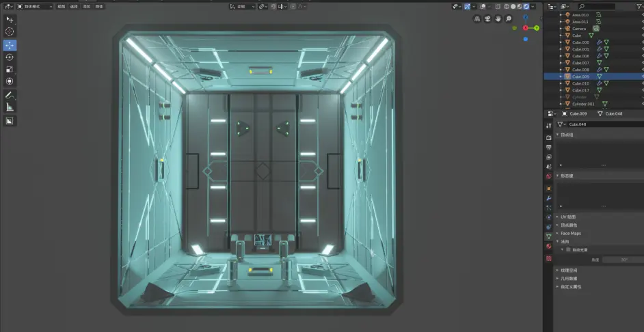This screenshot has height=332, width=644.
Task: Select the Transform tool
Action: pyautogui.click(x=10, y=81)
